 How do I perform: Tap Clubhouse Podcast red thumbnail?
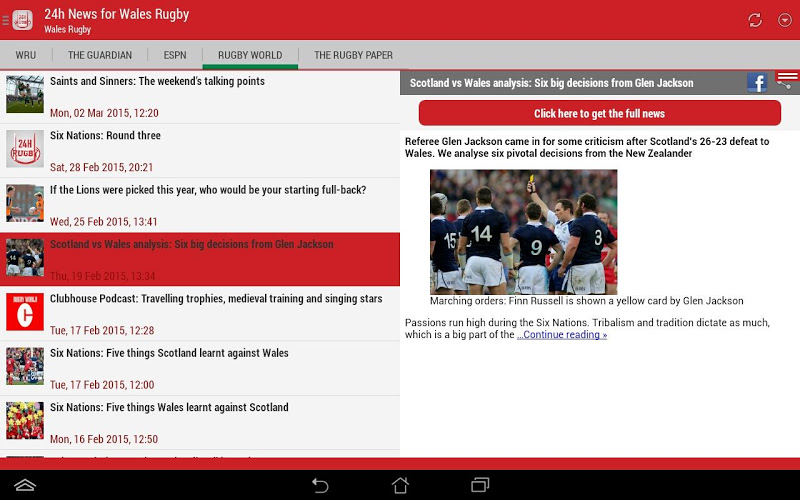(x=25, y=312)
